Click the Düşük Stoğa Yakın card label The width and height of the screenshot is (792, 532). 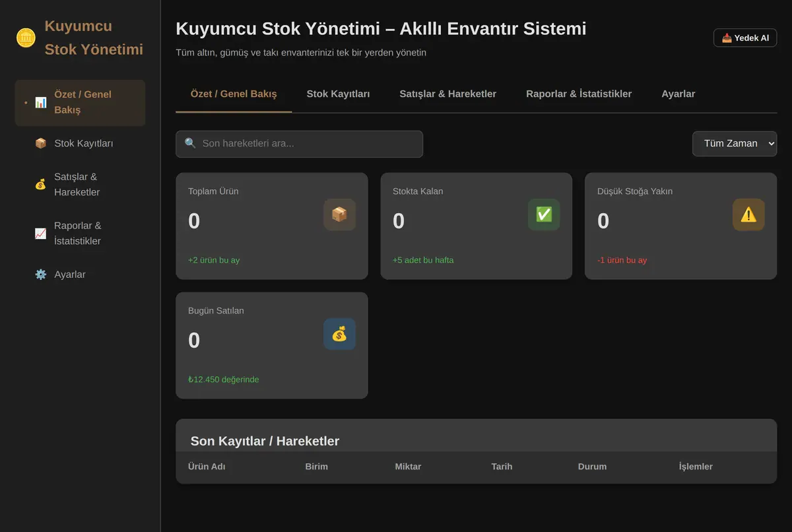coord(635,191)
